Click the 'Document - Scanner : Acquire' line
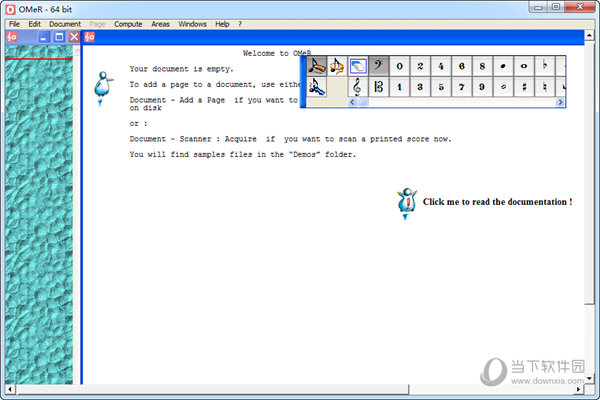Image resolution: width=600 pixels, height=400 pixels. click(x=290, y=139)
